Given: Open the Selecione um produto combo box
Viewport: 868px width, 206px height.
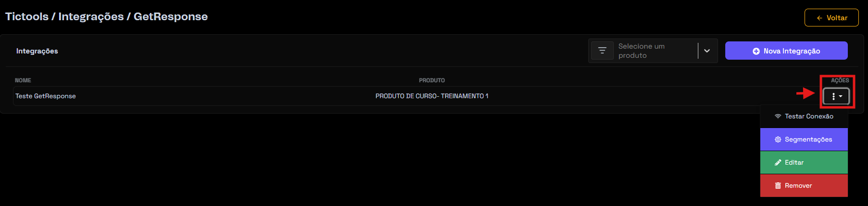Looking at the screenshot, I should pyautogui.click(x=653, y=51).
